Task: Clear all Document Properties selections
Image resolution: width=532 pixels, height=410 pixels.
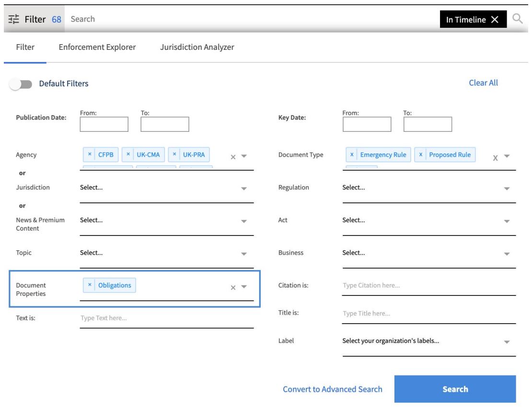Action: 233,287
